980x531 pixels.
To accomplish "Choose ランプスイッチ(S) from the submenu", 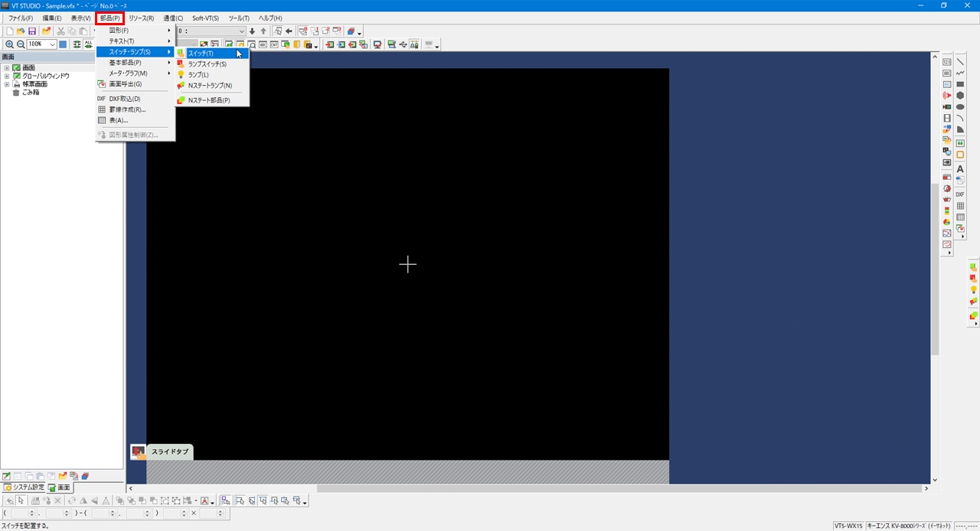I will 207,64.
